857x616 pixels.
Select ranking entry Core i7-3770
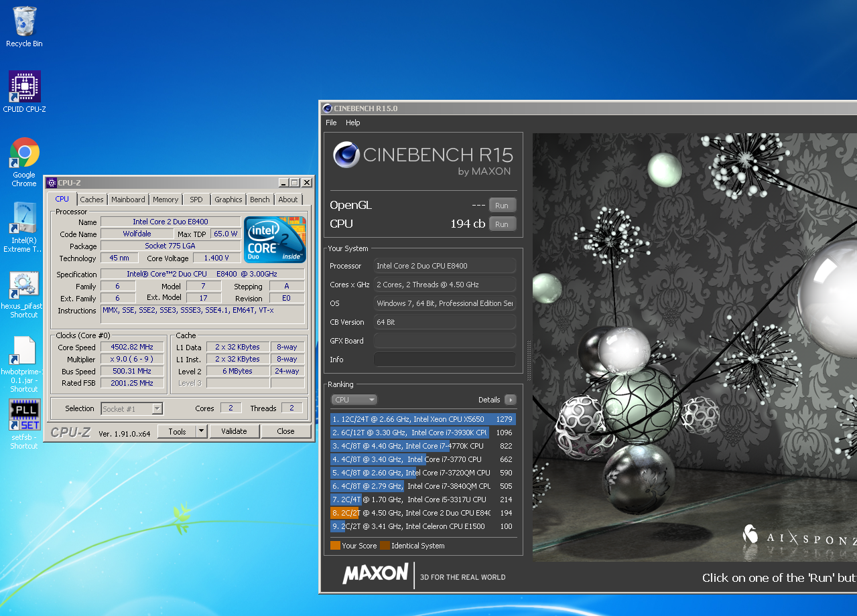(423, 459)
